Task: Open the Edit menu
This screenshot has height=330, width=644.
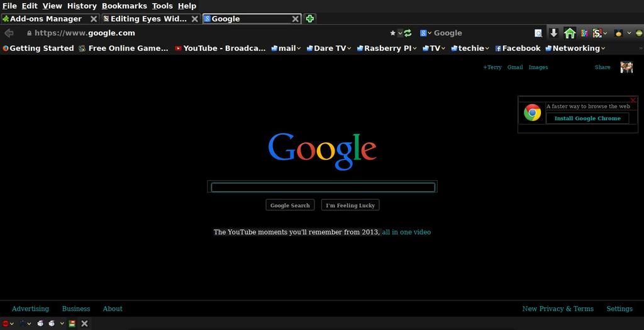Action: tap(30, 6)
